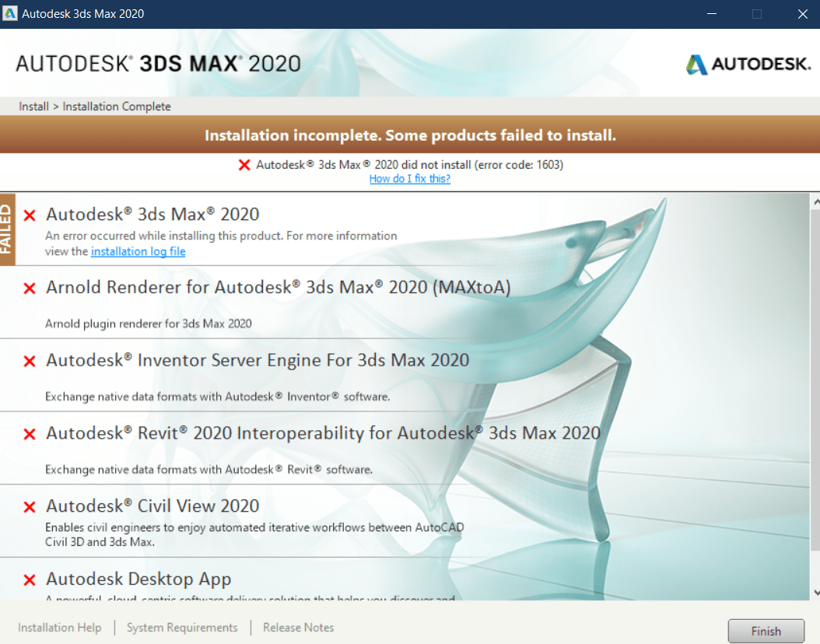The height and width of the screenshot is (644, 820).
Task: Click the 'Autodesk 3ds Max 2020' title bar text
Action: pyautogui.click(x=82, y=14)
